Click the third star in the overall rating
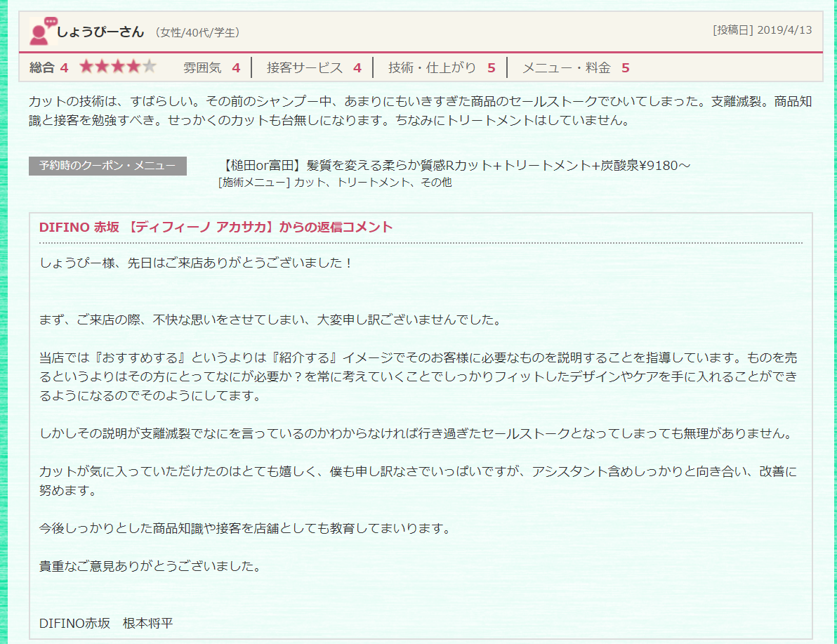Viewport: 837px width, 644px height. pyautogui.click(x=118, y=67)
